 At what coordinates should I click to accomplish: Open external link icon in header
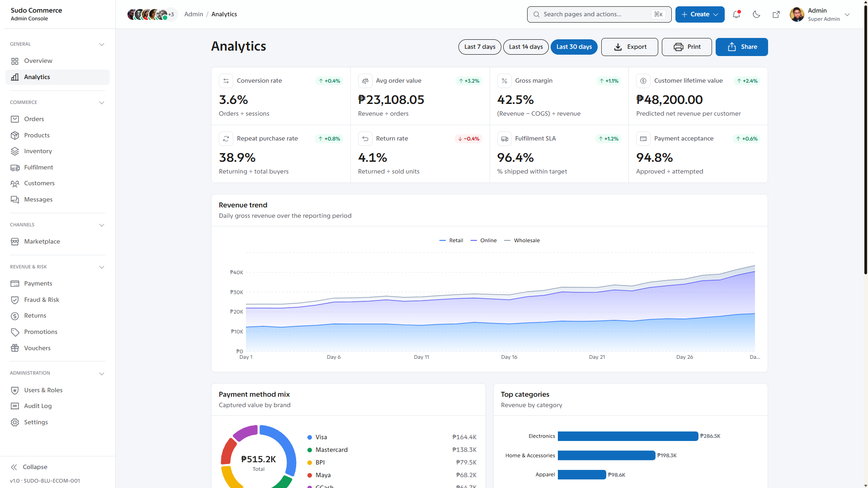776,14
